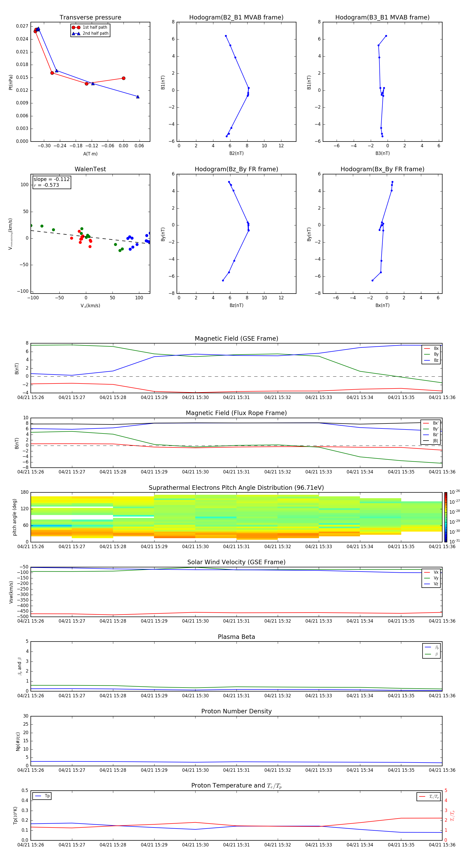
Task: Click the 'Tp(10^6K)' y-axis label
Action: point(15,815)
